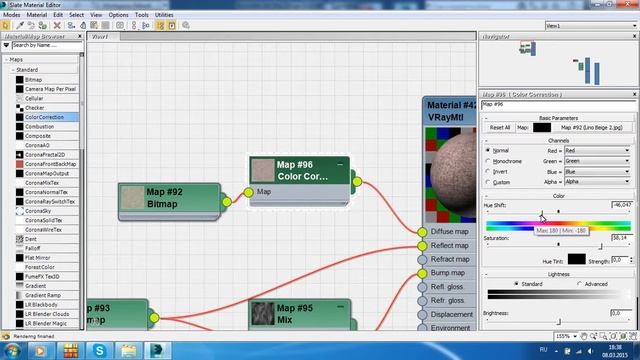Image resolution: width=640 pixels, height=360 pixels.
Task: Click the Reset All button
Action: pyautogui.click(x=500, y=128)
